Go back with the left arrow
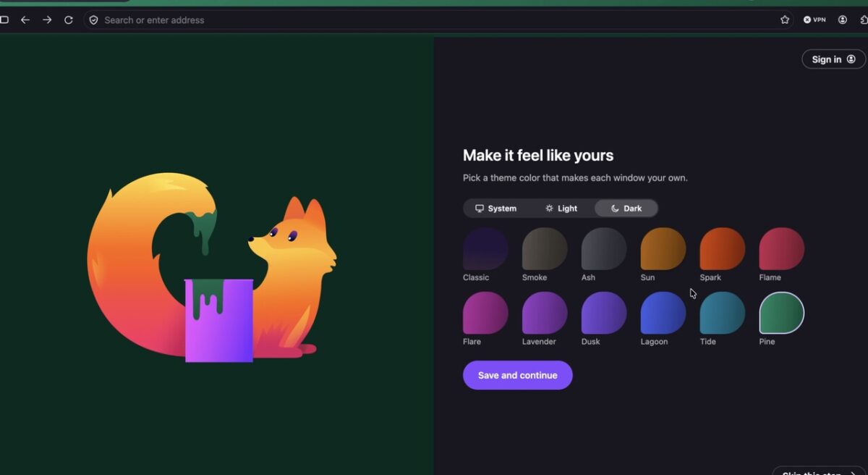868x475 pixels. [25, 20]
